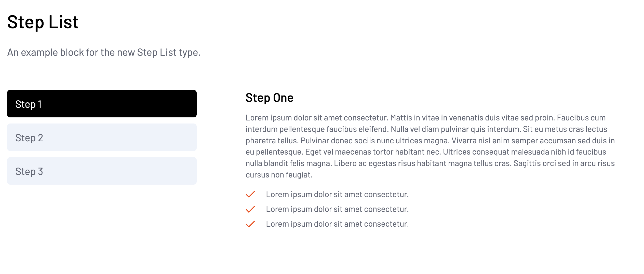Open the Step 3 tab
The image size is (644, 274).
point(102,171)
